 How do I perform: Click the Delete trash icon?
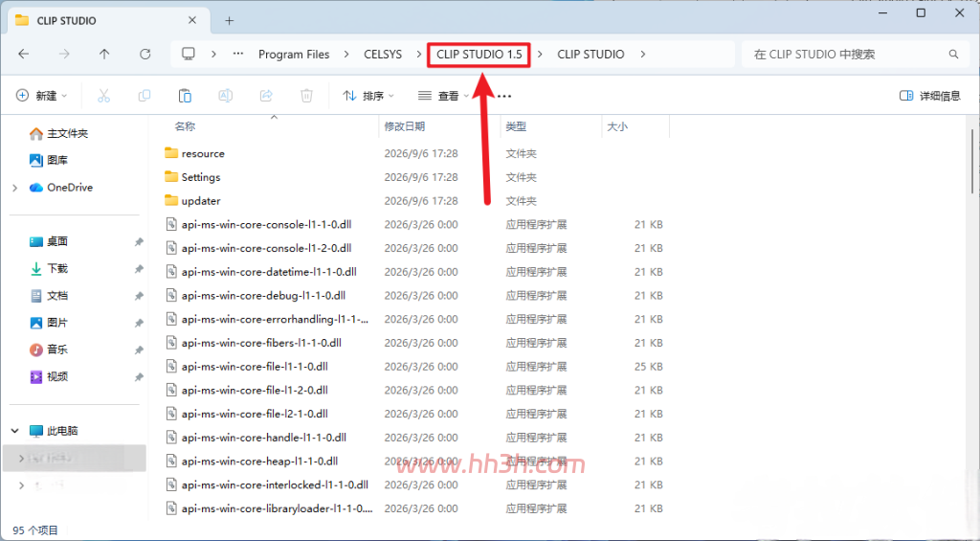[x=306, y=96]
